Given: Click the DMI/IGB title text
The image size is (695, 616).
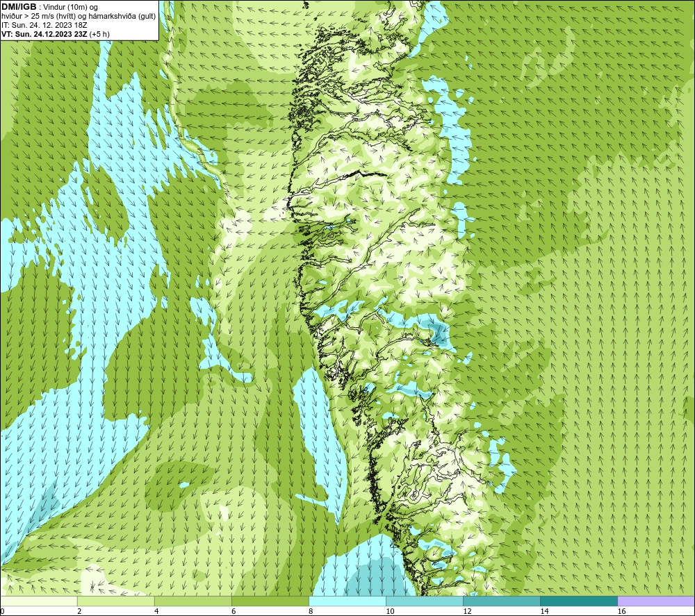Looking at the screenshot, I should pyautogui.click(x=19, y=7).
